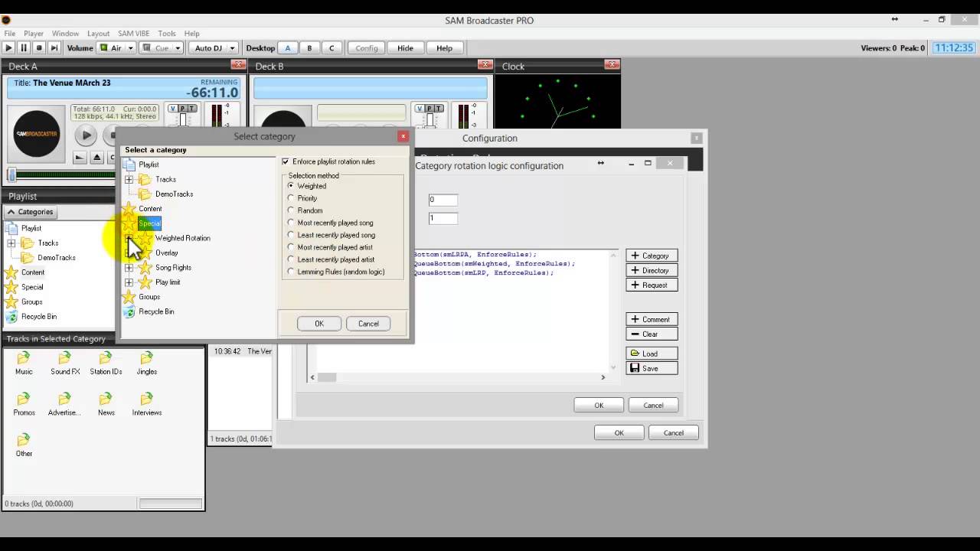
Task: Select the Random selection method
Action: coord(291,210)
